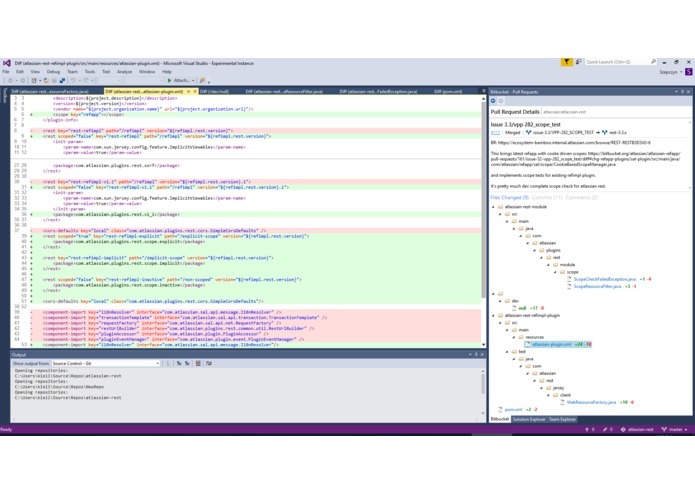Click the pin icon on the Output panel
This screenshot has width=695, height=494.
(x=476, y=354)
